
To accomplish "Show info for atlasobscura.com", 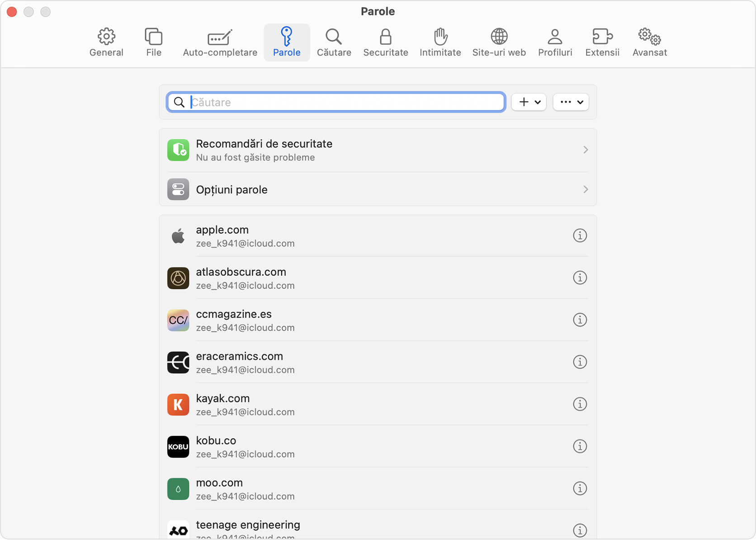I will [580, 278].
